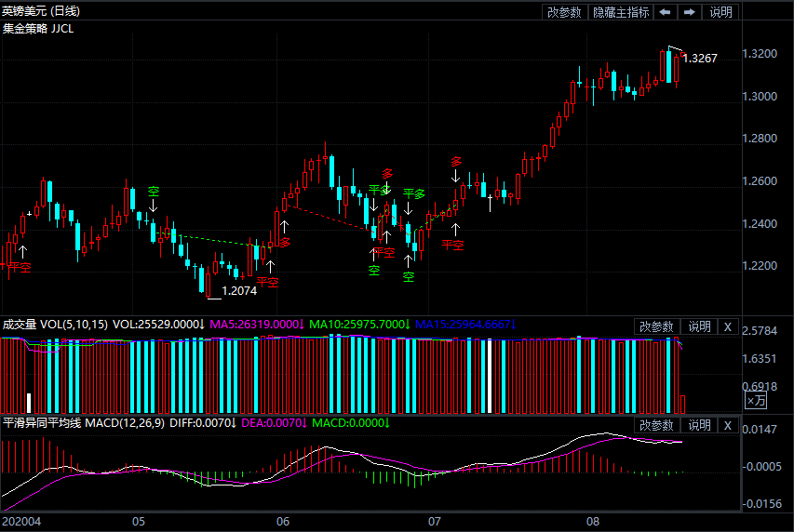Click the 英镑美元 (日线) chart title
This screenshot has height=532, width=794.
[x=41, y=11]
